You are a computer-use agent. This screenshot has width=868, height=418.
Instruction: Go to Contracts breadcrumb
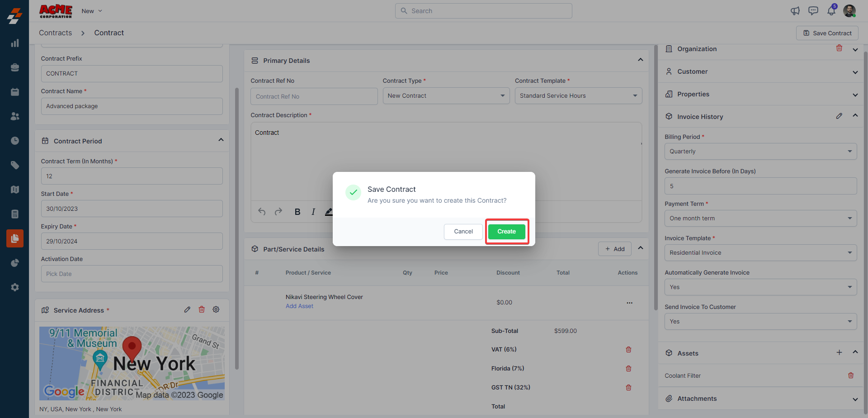pos(55,33)
